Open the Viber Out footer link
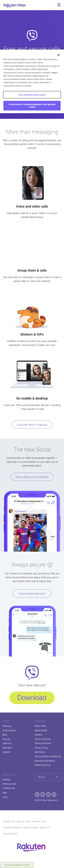Viewport: 64px width, 868px height. pos(7,743)
